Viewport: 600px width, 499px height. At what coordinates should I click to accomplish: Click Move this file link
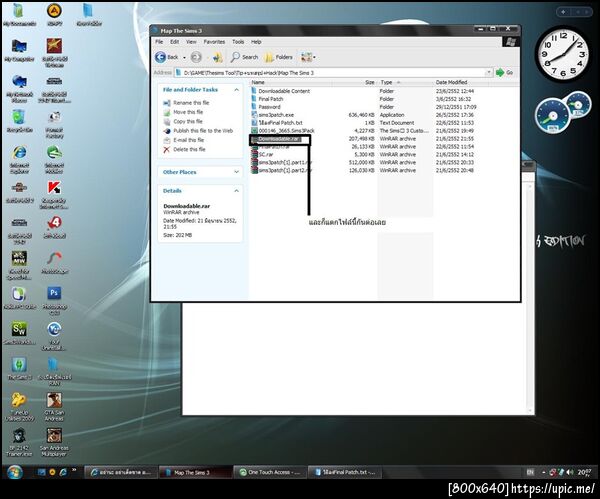tap(188, 112)
